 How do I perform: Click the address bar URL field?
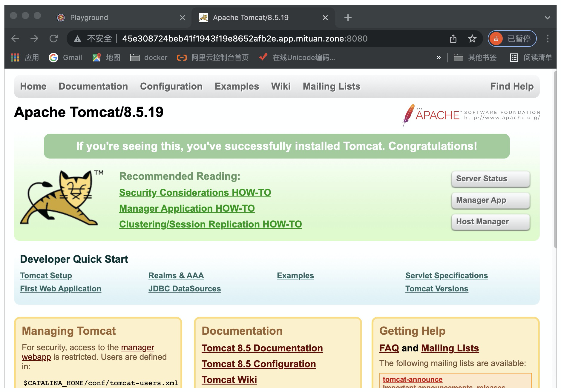click(245, 39)
